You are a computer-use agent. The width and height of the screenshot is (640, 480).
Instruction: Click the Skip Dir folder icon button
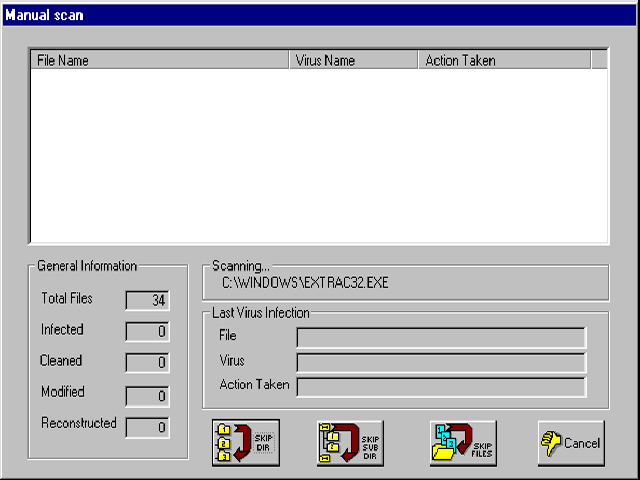point(245,443)
